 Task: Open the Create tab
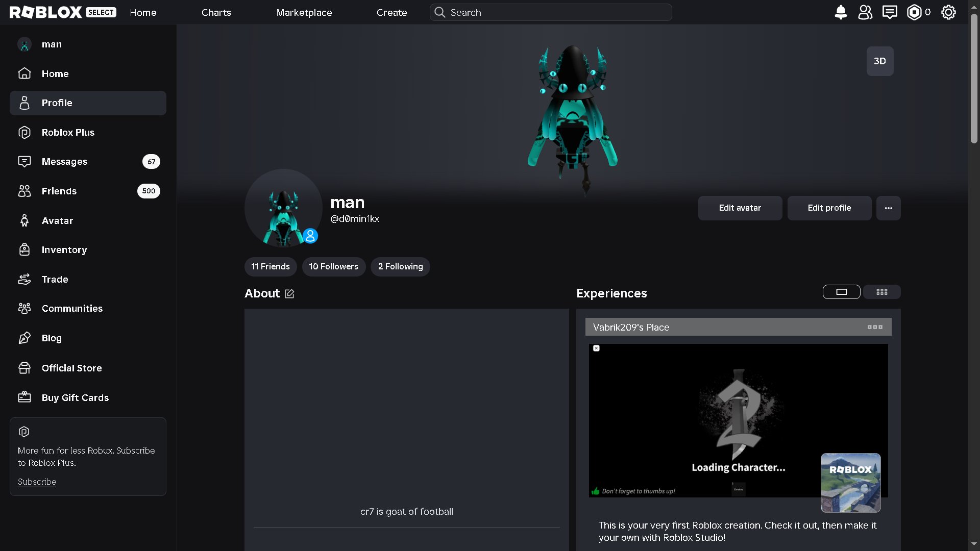tap(392, 12)
